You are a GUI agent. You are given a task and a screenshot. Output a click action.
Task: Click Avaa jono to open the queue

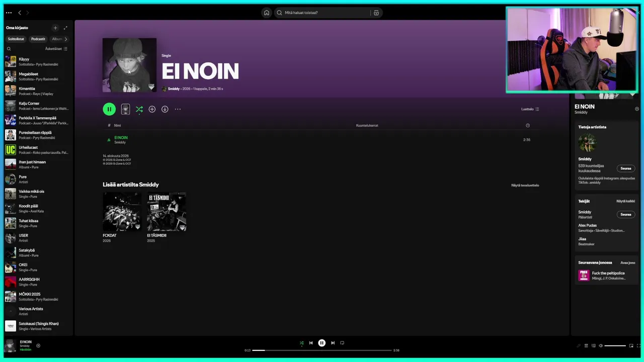pos(627,262)
